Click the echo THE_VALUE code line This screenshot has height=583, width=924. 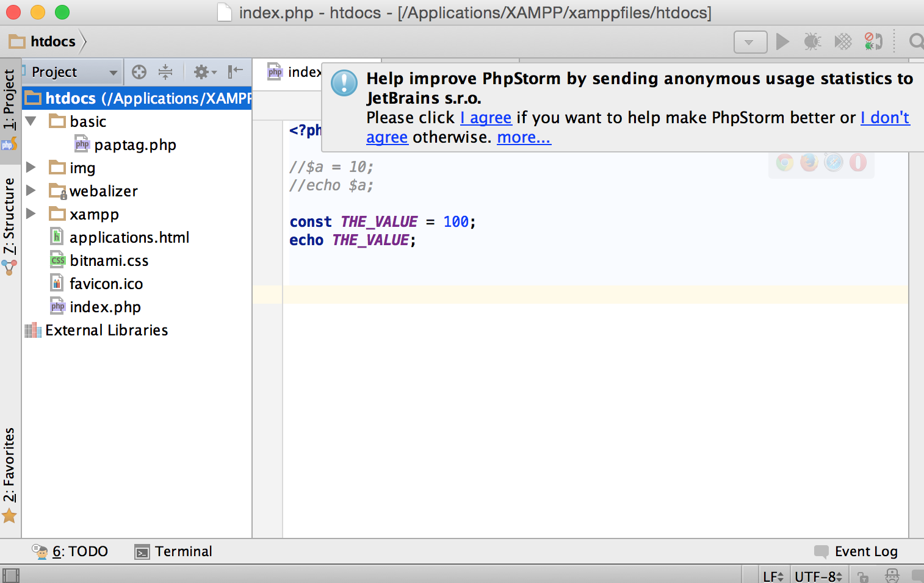click(352, 240)
